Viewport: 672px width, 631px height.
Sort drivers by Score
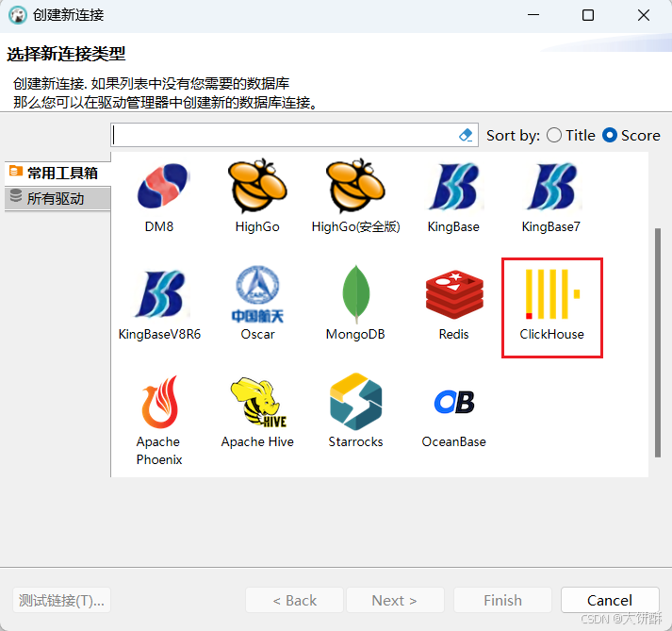631,135
